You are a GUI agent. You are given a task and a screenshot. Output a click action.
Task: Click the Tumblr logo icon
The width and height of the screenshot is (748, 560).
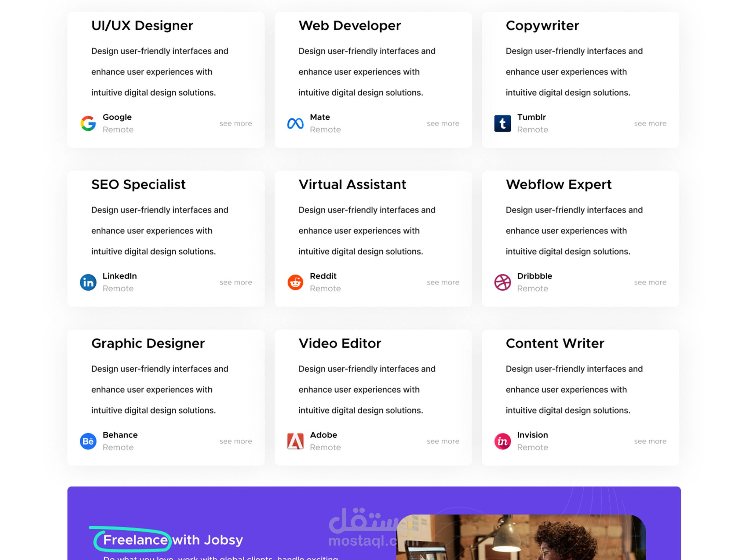502,123
